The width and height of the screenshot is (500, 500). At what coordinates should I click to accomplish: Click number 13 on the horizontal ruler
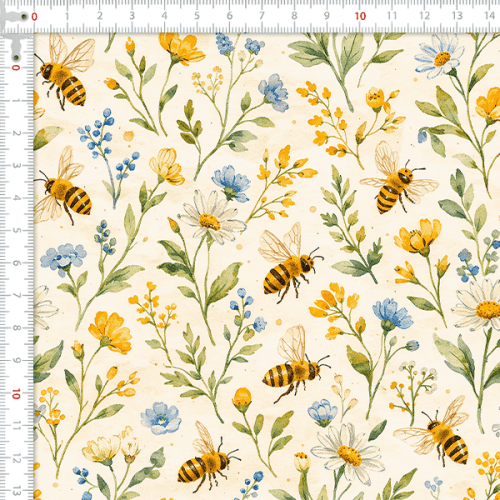tap(457, 16)
